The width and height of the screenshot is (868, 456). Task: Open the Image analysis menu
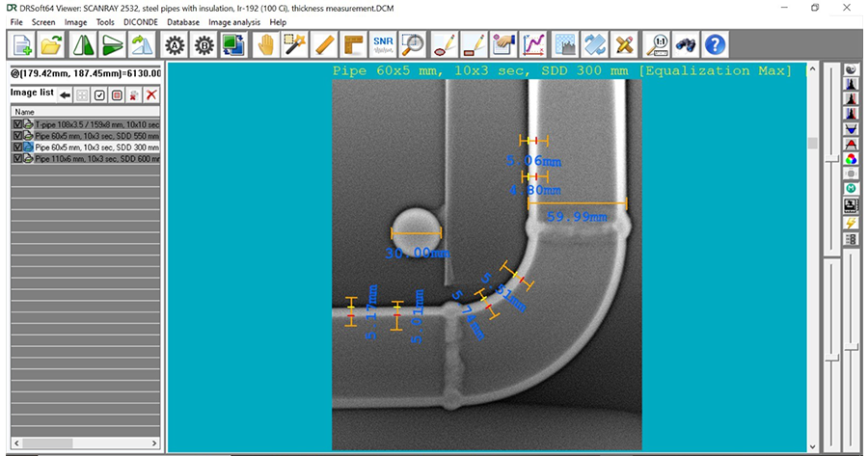tap(234, 21)
